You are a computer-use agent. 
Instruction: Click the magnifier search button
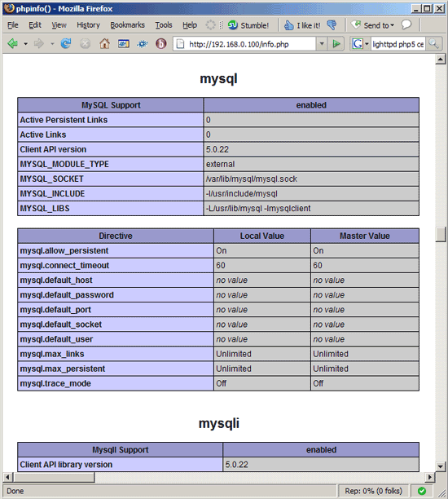tap(433, 44)
